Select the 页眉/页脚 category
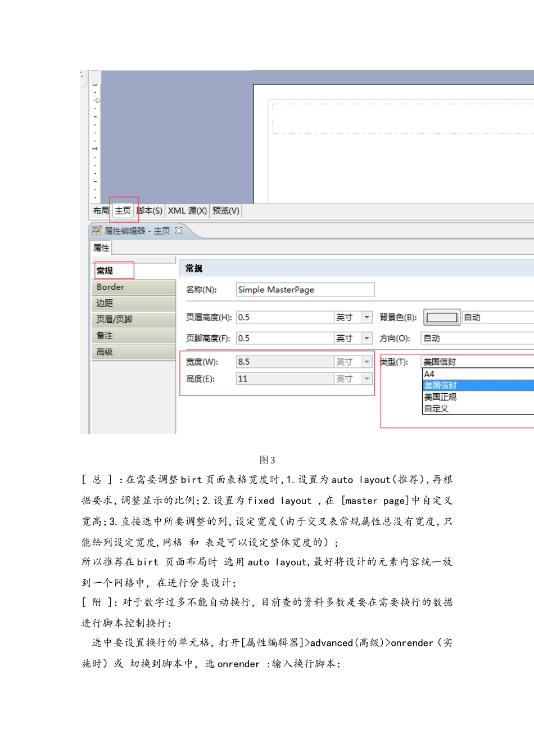Viewport: 534px width, 756px height. [x=134, y=319]
